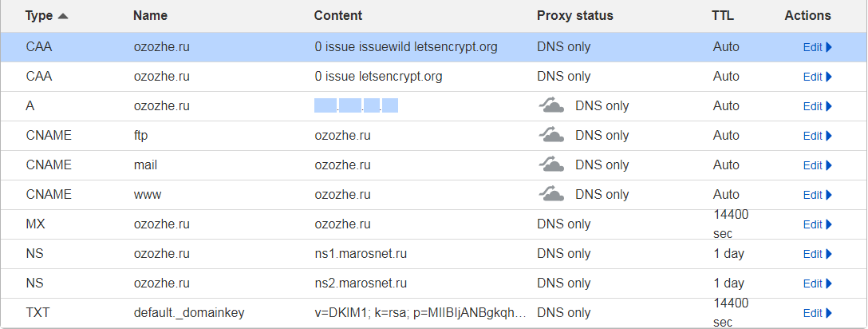Toggle proxy cloud icon for mail CNAME
This screenshot has height=329, width=868.
click(552, 165)
